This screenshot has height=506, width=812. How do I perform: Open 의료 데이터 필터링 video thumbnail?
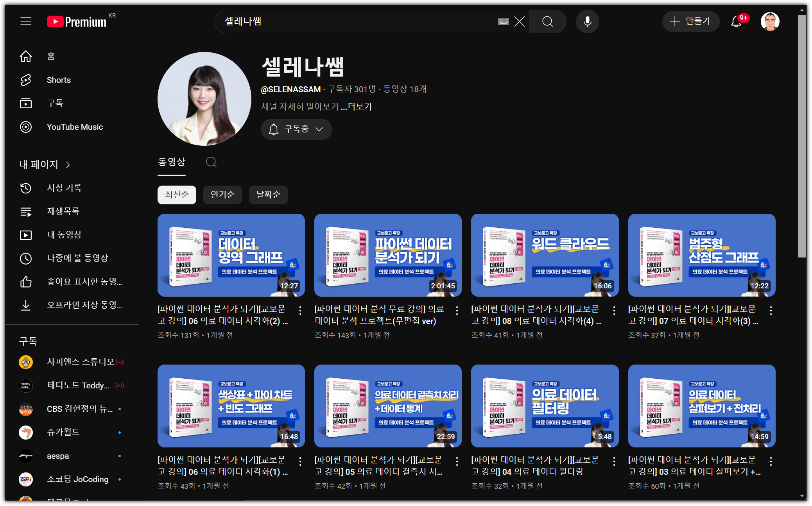[x=545, y=406]
